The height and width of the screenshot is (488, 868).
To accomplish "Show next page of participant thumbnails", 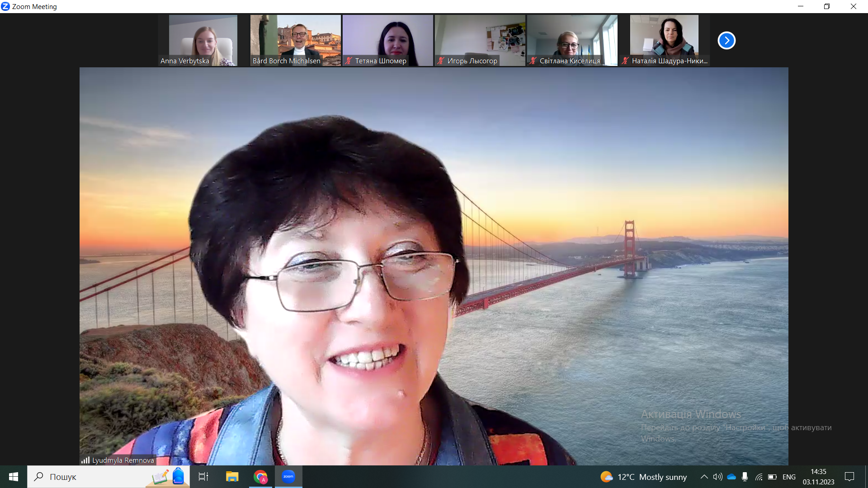I will click(x=726, y=41).
